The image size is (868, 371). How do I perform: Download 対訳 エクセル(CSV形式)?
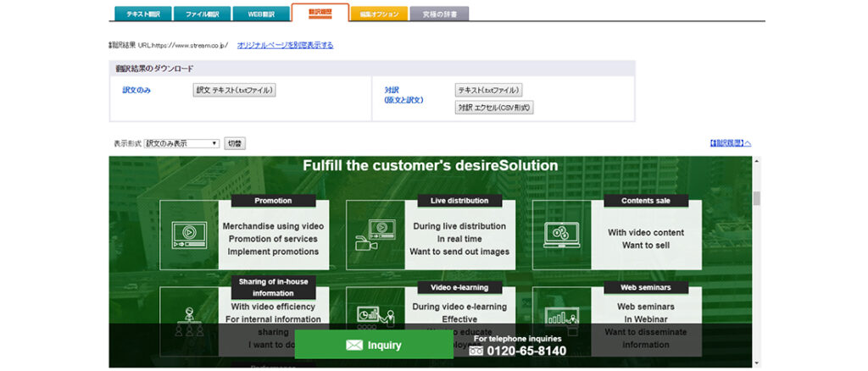(x=494, y=108)
